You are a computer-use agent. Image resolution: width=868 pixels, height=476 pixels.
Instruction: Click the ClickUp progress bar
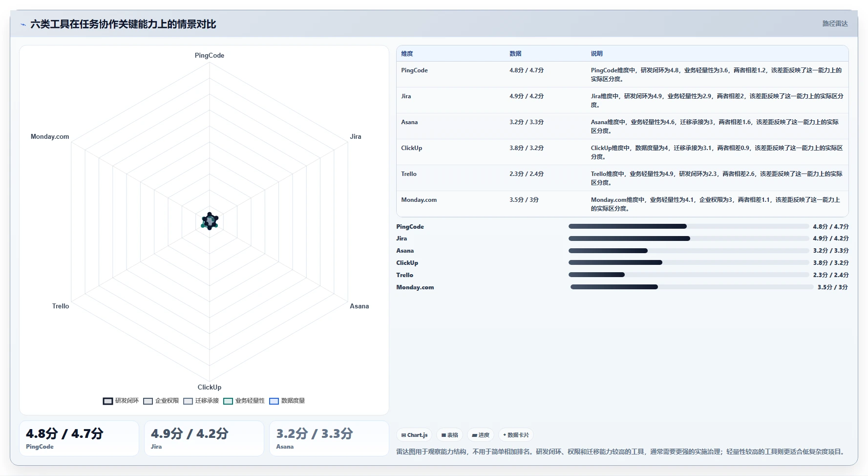[x=689, y=262]
